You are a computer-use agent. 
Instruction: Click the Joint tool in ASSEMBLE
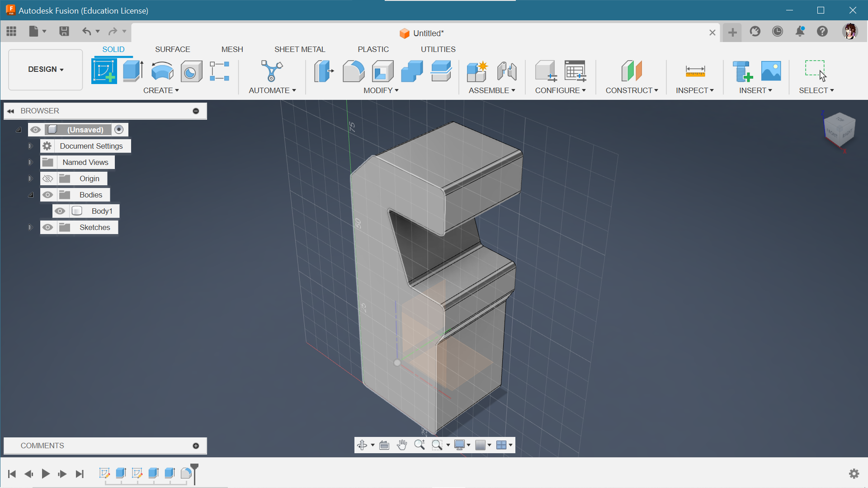click(x=507, y=70)
